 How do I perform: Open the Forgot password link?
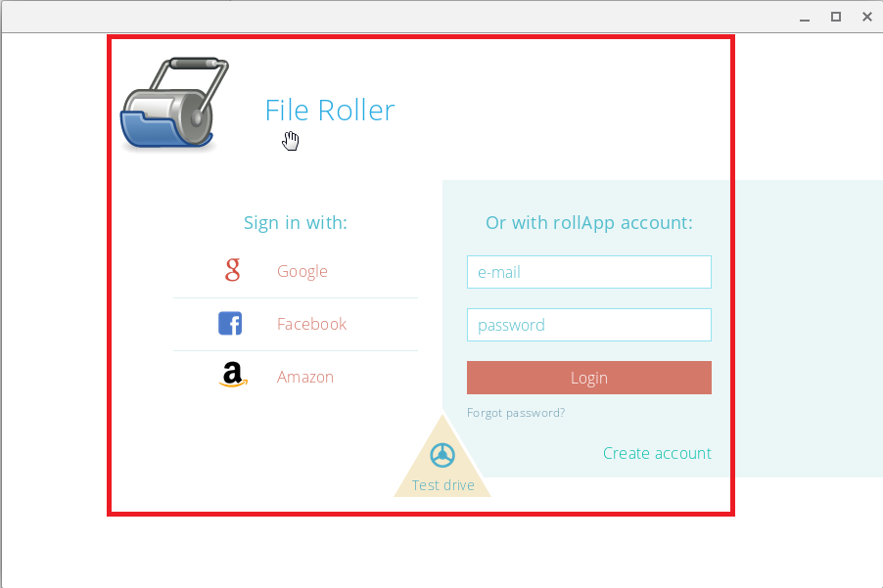coord(516,413)
